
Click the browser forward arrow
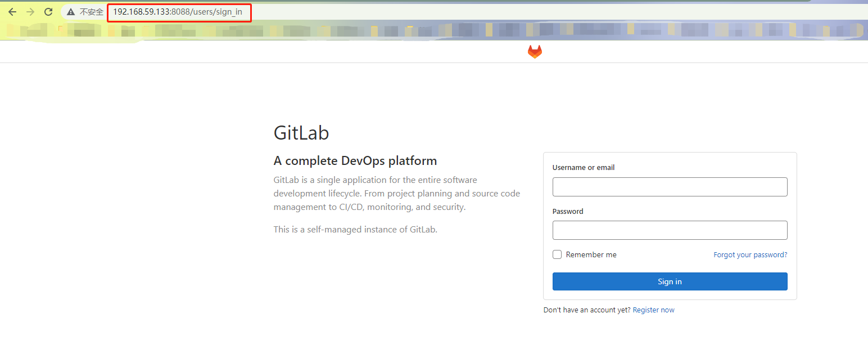click(x=30, y=12)
